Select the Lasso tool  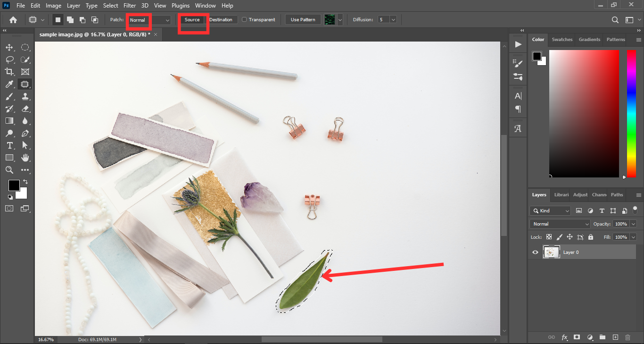(9, 60)
